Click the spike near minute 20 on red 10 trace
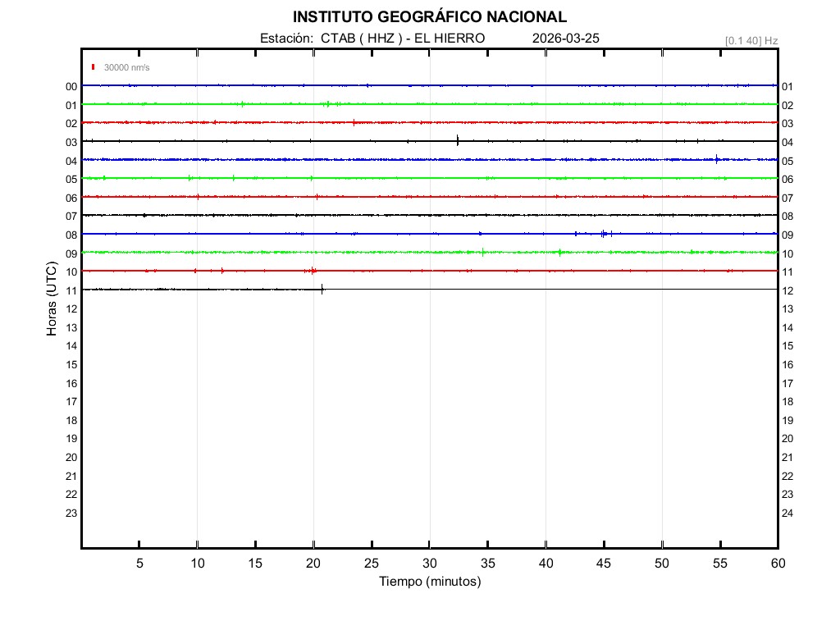The height and width of the screenshot is (630, 840). 313,271
